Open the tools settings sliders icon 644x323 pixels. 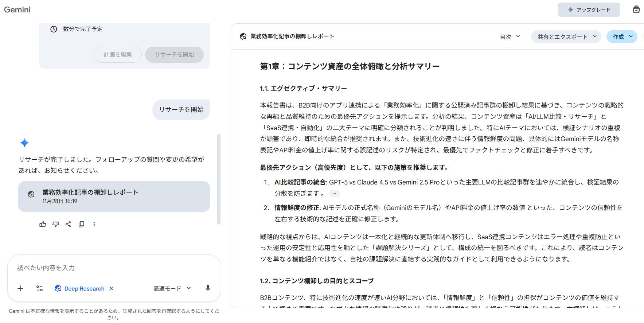click(x=40, y=288)
